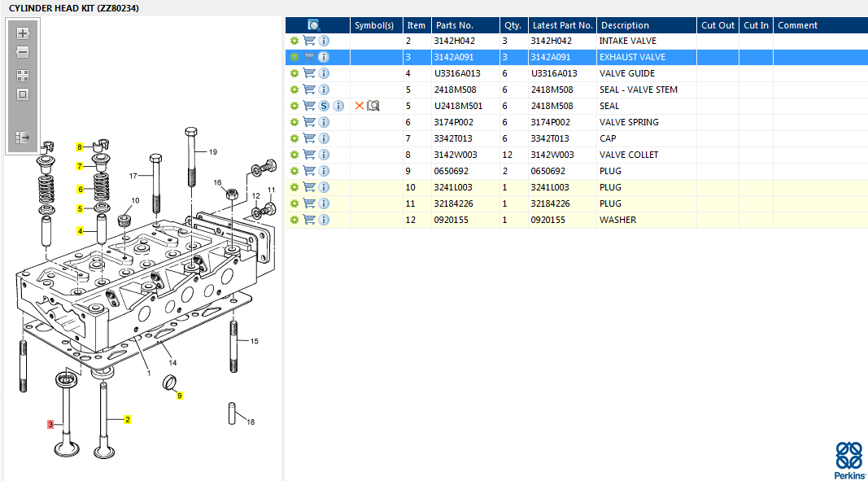Click the list-arrow export icon in diagram toolbar

23,138
